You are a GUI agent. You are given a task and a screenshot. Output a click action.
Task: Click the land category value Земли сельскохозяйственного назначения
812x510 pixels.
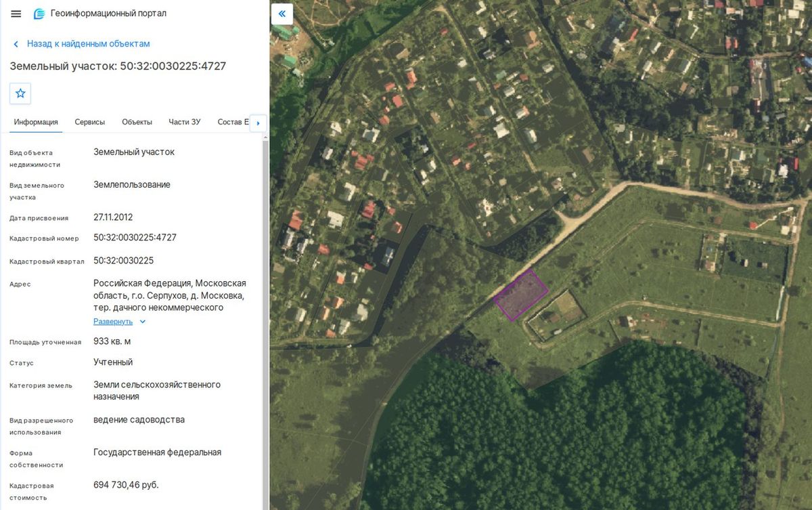157,391
